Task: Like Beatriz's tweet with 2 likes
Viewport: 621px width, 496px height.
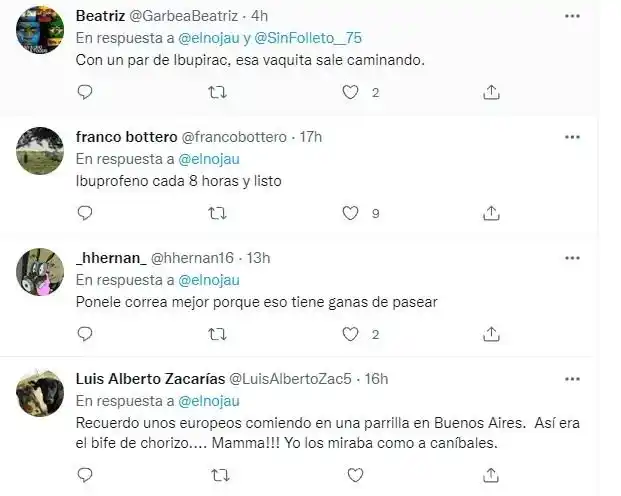Action: pyautogui.click(x=350, y=92)
